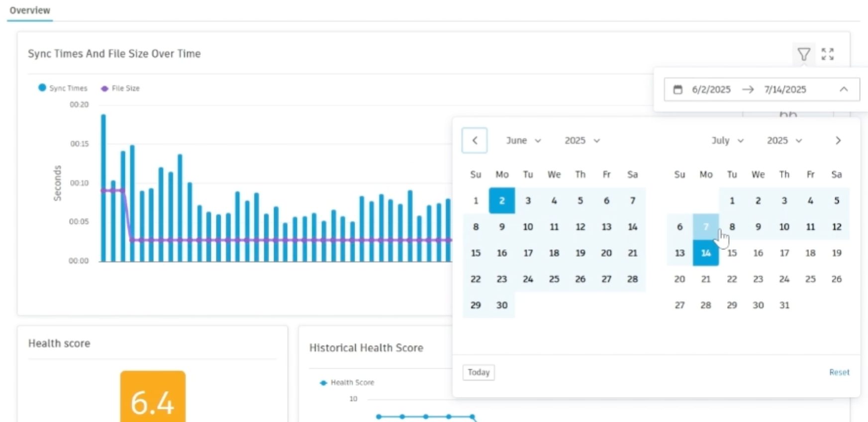Reset the date range selection
The image size is (868, 422).
839,372
